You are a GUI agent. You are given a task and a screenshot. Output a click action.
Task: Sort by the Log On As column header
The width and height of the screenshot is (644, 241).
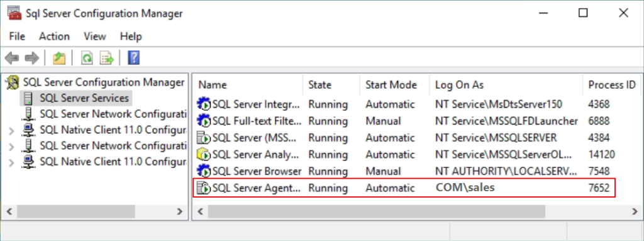pos(506,85)
